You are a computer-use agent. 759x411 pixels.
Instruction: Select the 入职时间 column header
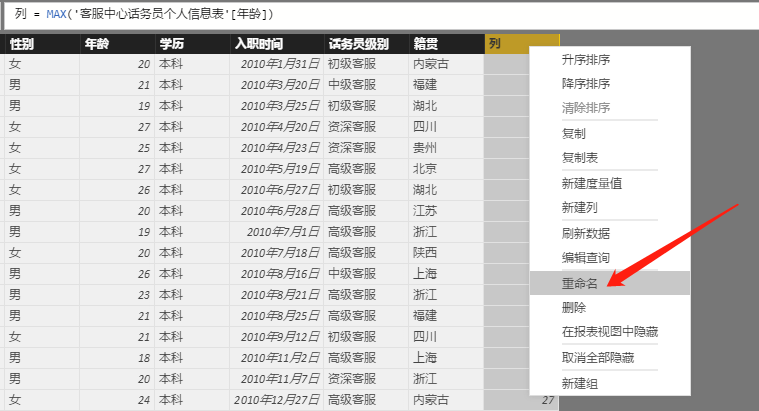point(277,44)
